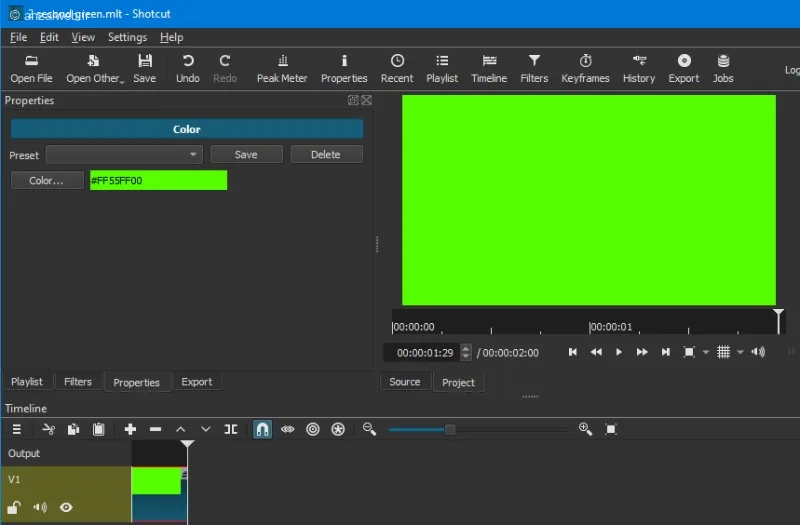Toggle scrub while dragging
The width and height of the screenshot is (800, 525).
288,430
